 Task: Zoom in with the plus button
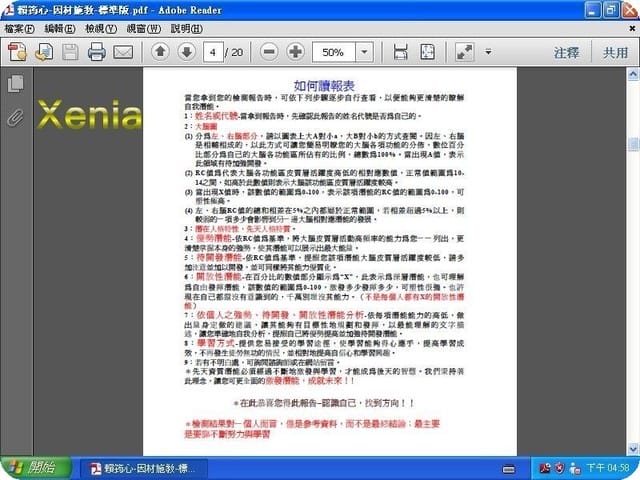point(295,52)
